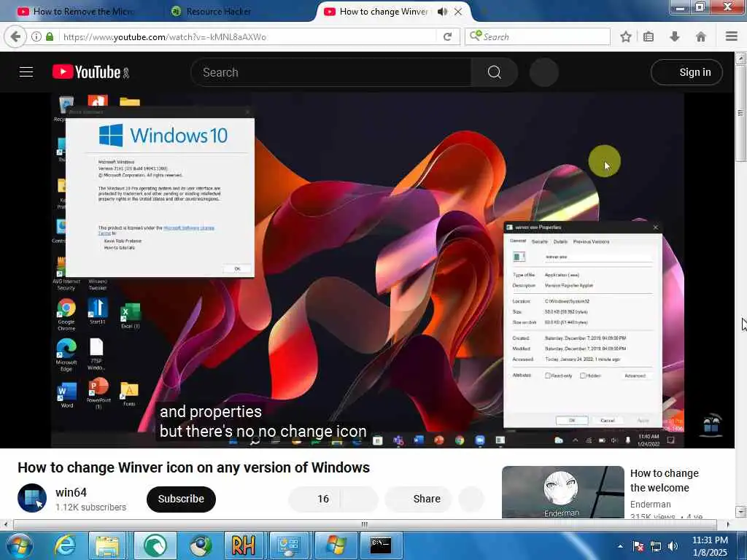
Task: Click the video player to pause playback
Action: [x=368, y=270]
